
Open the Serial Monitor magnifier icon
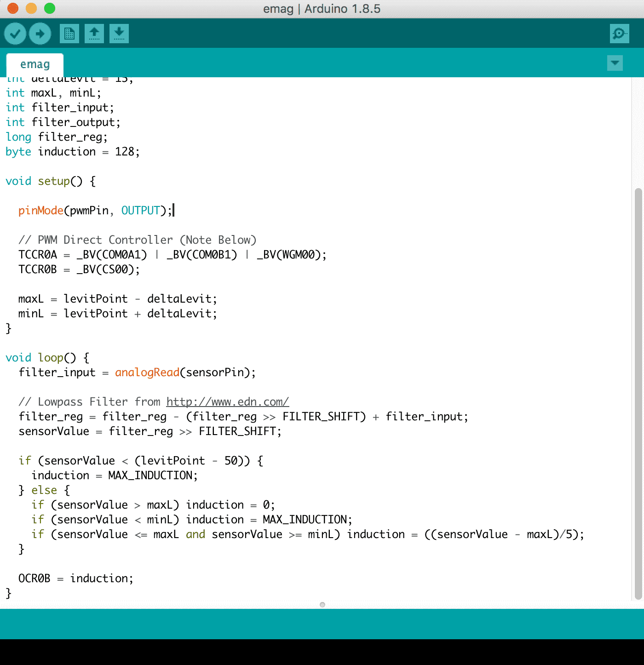point(620,34)
